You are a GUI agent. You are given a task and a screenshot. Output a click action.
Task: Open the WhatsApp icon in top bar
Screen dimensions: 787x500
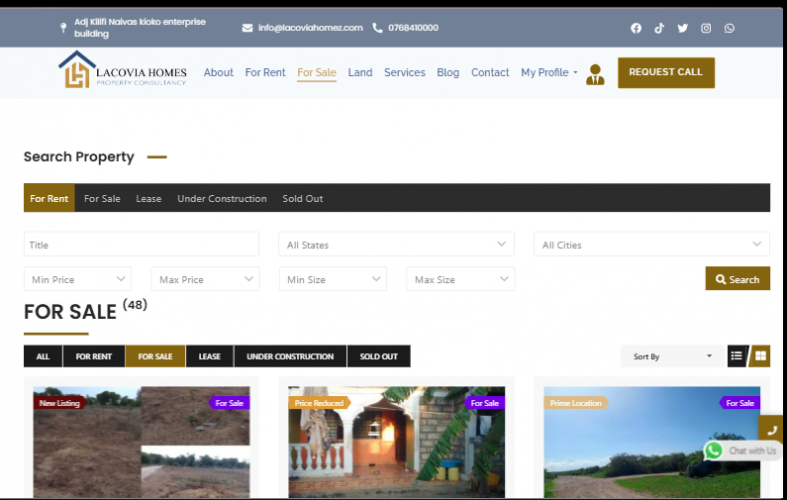(x=729, y=28)
